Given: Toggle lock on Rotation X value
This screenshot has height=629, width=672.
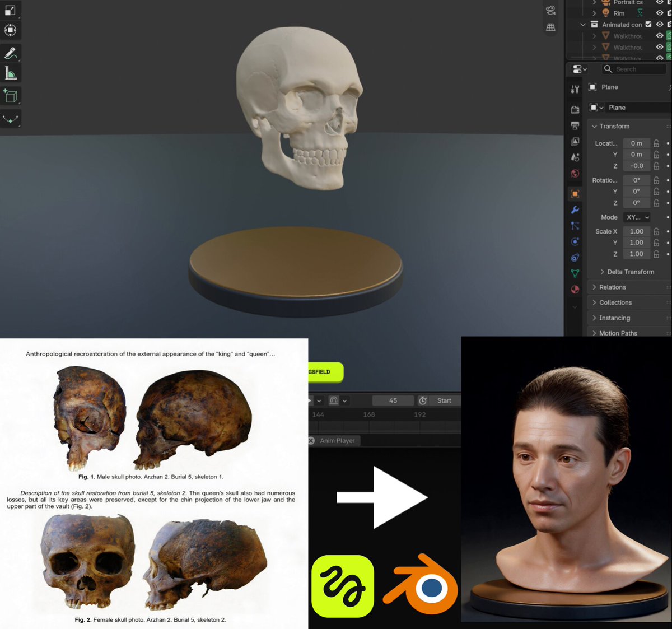Looking at the screenshot, I should (x=656, y=180).
